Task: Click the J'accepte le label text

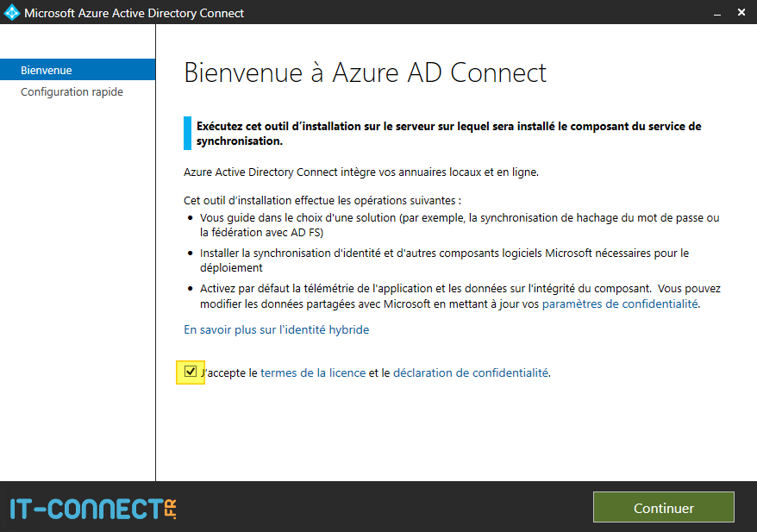Action: point(229,373)
